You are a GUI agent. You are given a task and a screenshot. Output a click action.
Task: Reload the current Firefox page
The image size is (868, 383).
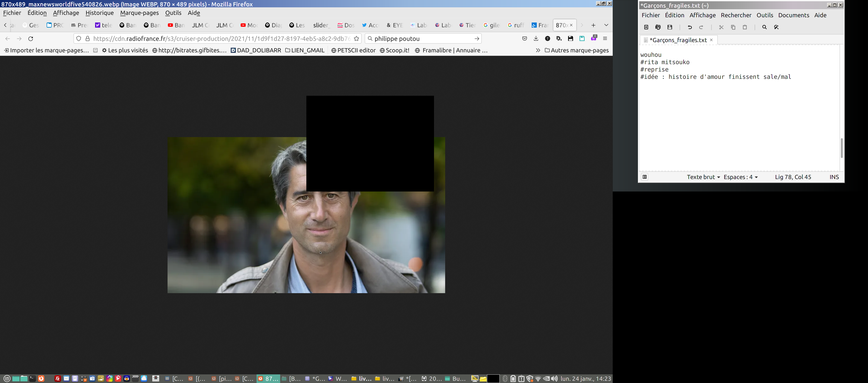31,39
